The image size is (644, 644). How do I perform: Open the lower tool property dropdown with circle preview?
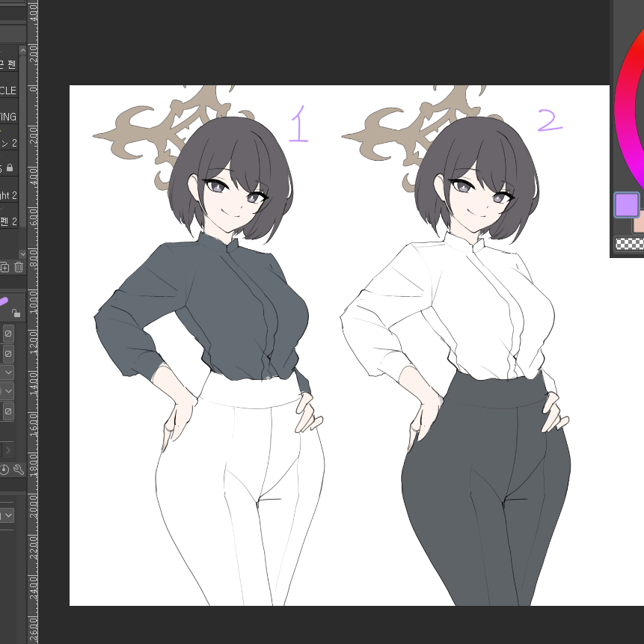click(7, 391)
